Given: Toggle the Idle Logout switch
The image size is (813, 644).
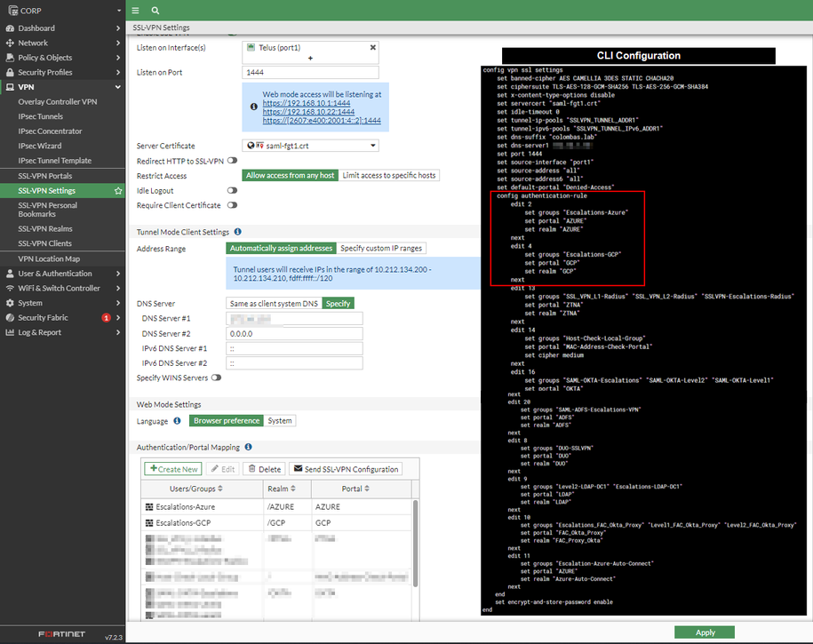Looking at the screenshot, I should tap(232, 190).
